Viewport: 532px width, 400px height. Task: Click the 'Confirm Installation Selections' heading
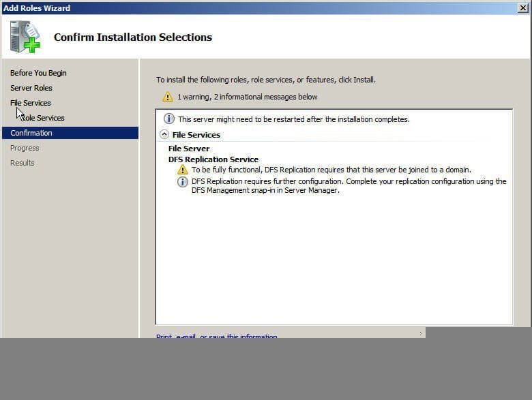[x=133, y=37]
